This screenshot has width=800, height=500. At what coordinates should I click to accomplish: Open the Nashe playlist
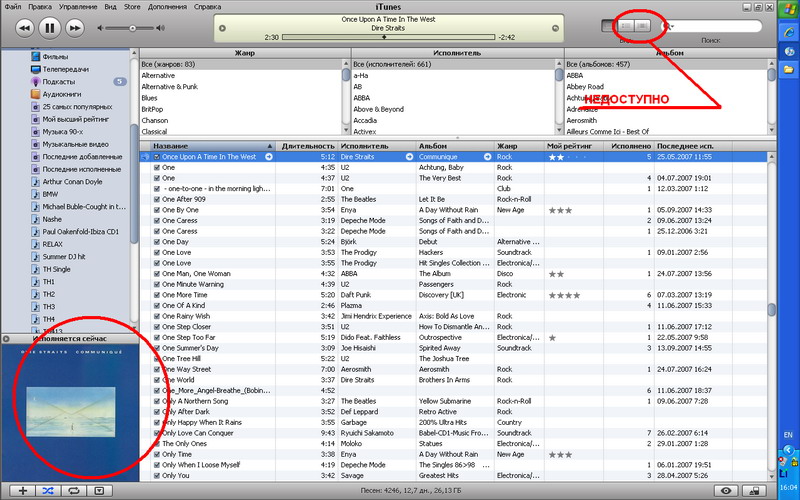pos(52,219)
